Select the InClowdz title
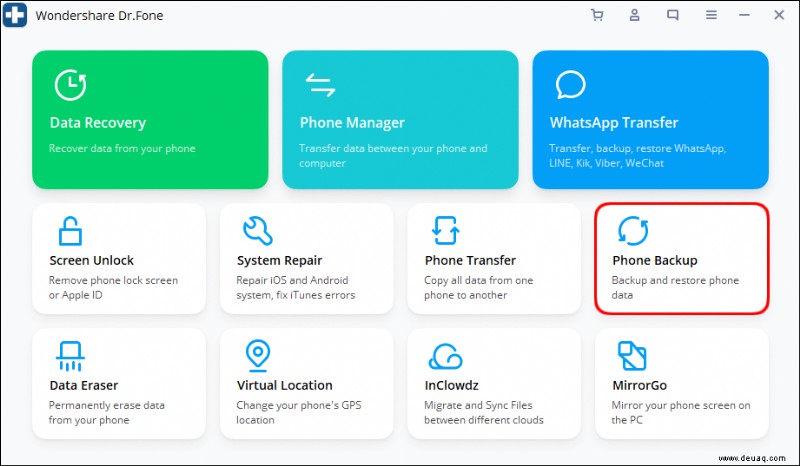 tap(452, 385)
